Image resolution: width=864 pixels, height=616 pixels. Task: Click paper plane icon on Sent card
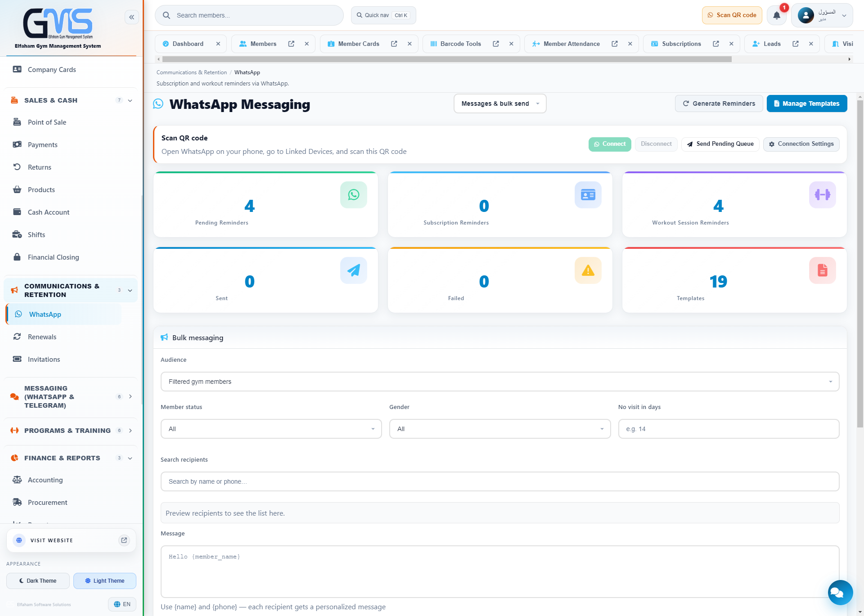[x=354, y=270]
